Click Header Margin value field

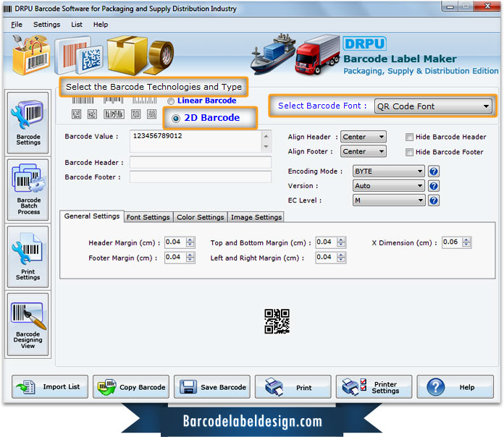tap(175, 242)
